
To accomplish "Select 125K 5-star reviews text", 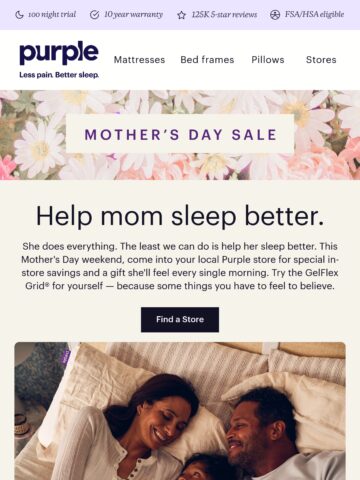I will 224,15.
